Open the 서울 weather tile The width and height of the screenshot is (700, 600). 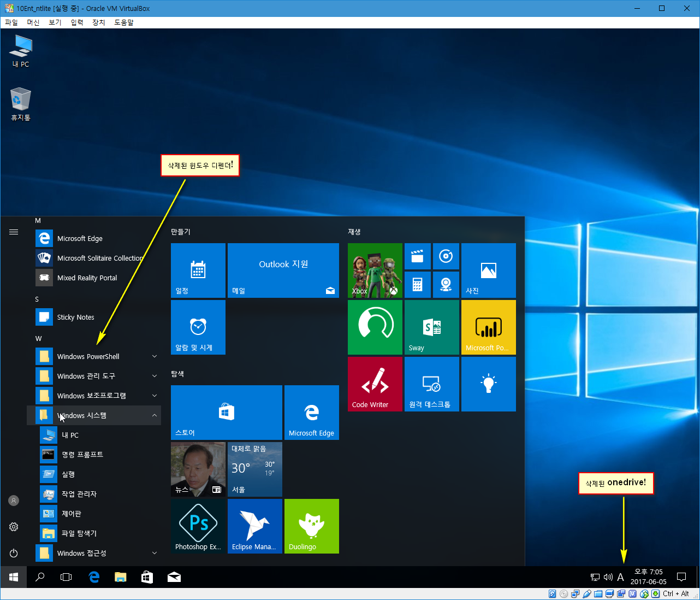[x=254, y=469]
